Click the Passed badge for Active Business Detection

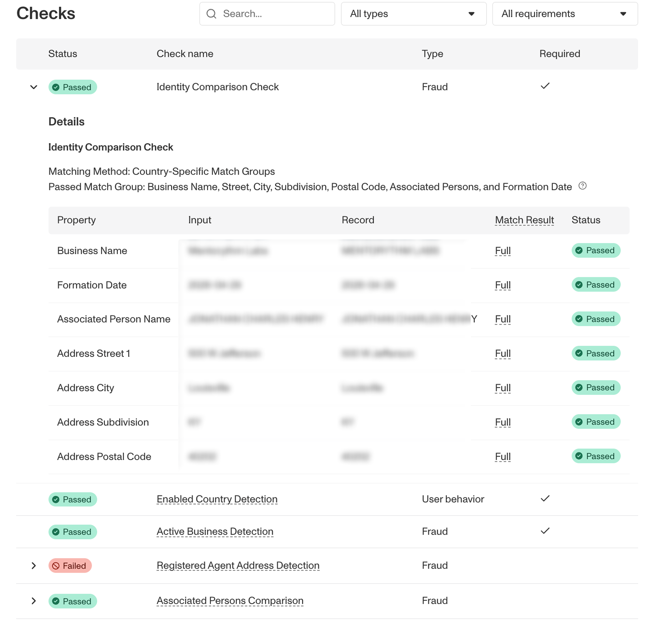pyautogui.click(x=73, y=532)
